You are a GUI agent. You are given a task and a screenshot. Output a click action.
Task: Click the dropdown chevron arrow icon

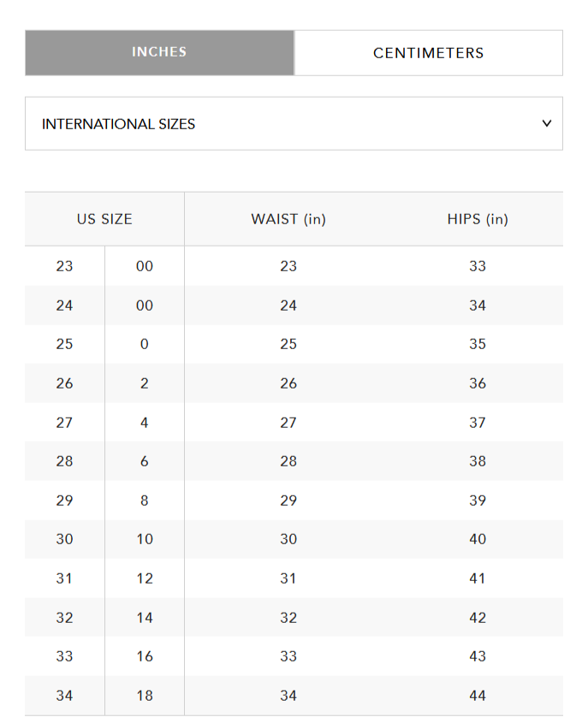(547, 123)
